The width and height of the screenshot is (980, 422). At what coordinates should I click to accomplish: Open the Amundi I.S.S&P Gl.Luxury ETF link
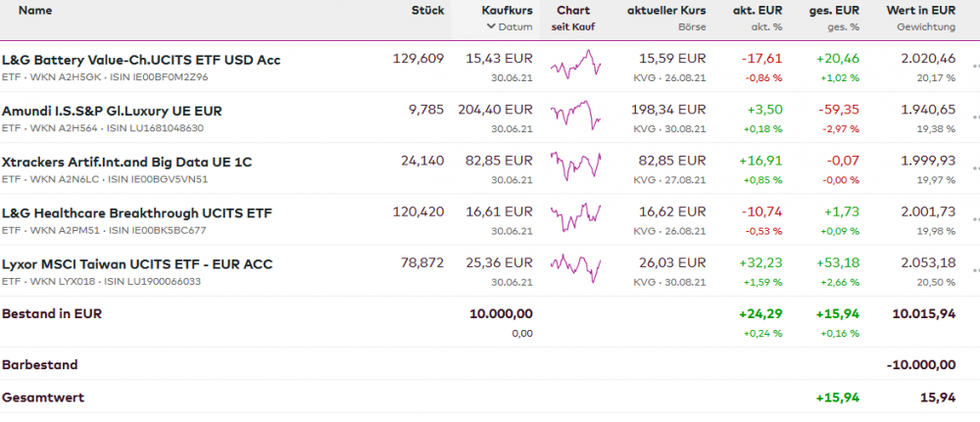[x=112, y=111]
